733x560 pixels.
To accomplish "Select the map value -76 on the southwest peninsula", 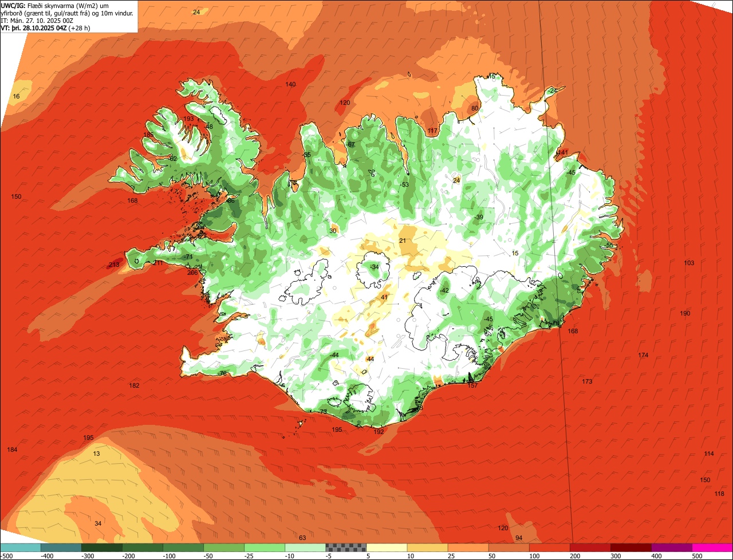I will click(x=222, y=373).
